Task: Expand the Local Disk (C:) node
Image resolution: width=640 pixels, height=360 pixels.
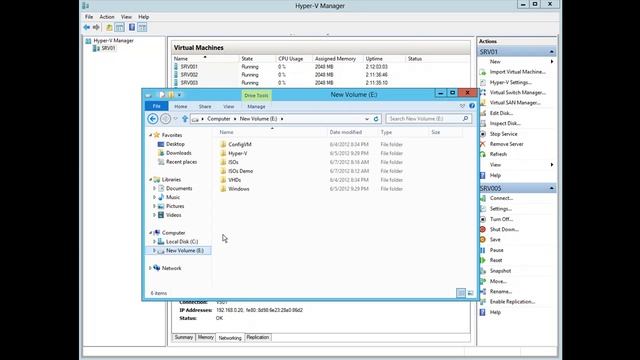Action: (x=155, y=242)
